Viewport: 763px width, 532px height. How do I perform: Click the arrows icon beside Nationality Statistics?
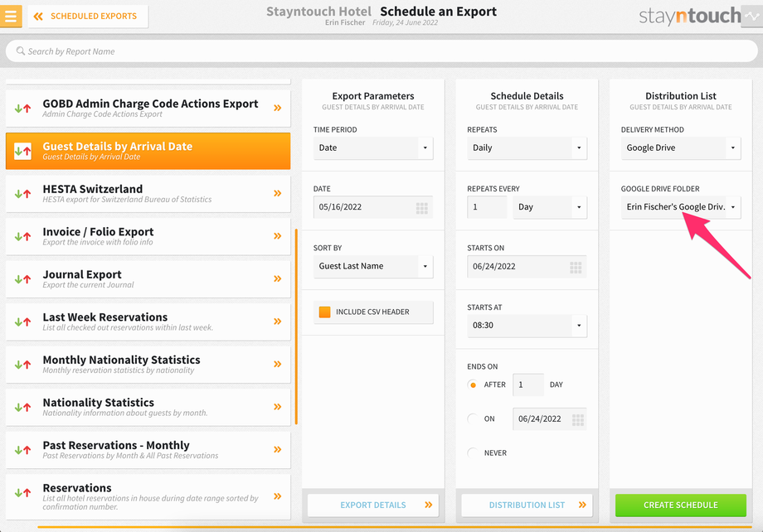pos(23,408)
